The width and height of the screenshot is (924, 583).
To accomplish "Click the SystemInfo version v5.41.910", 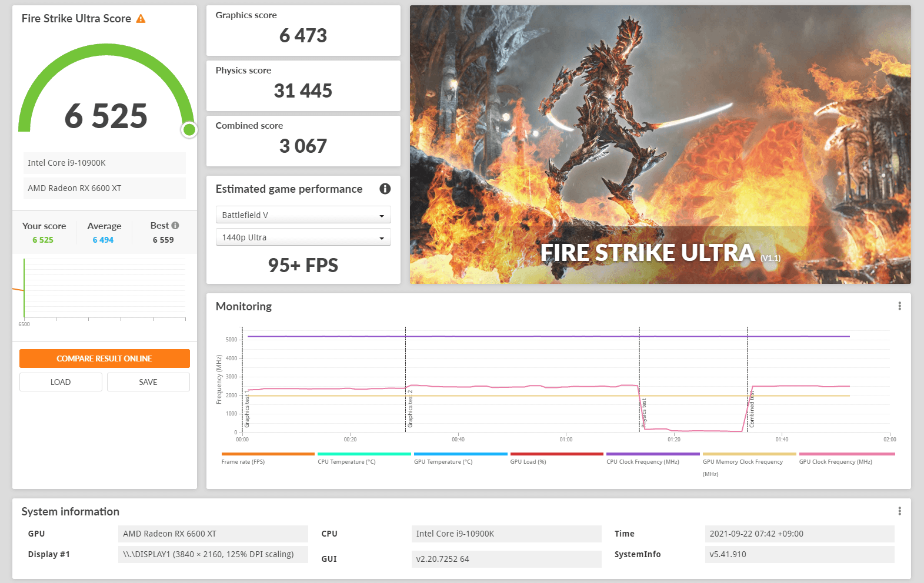I will (x=799, y=554).
